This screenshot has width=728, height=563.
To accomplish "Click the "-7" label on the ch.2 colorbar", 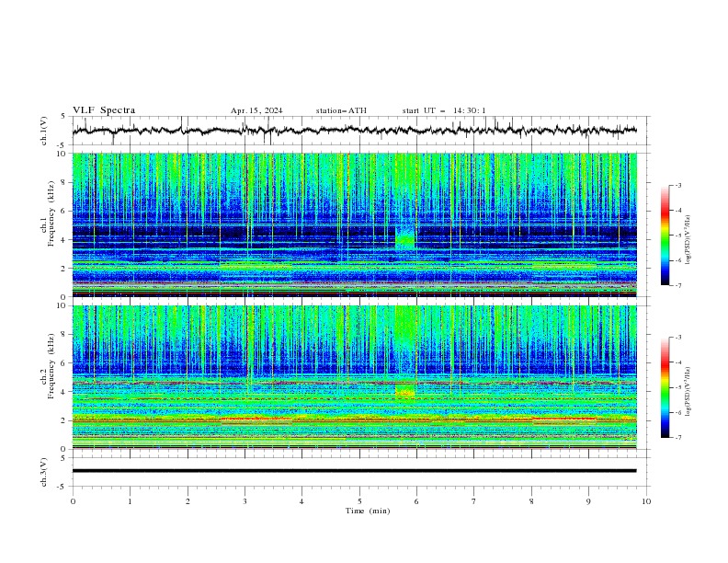I will click(678, 437).
